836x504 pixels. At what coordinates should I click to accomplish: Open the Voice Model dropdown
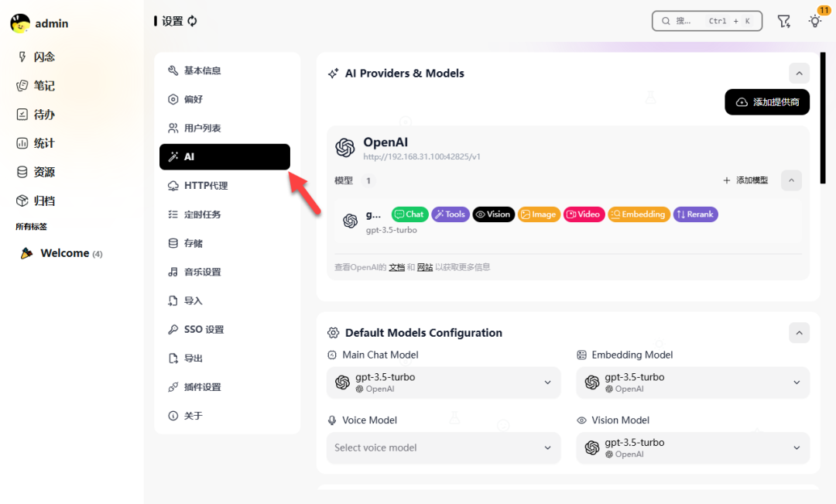tap(444, 447)
